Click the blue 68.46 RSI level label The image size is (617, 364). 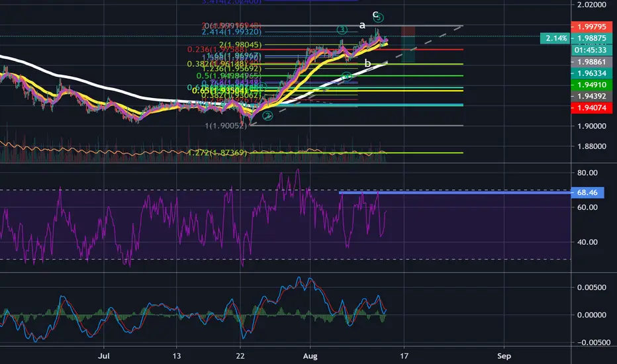587,193
